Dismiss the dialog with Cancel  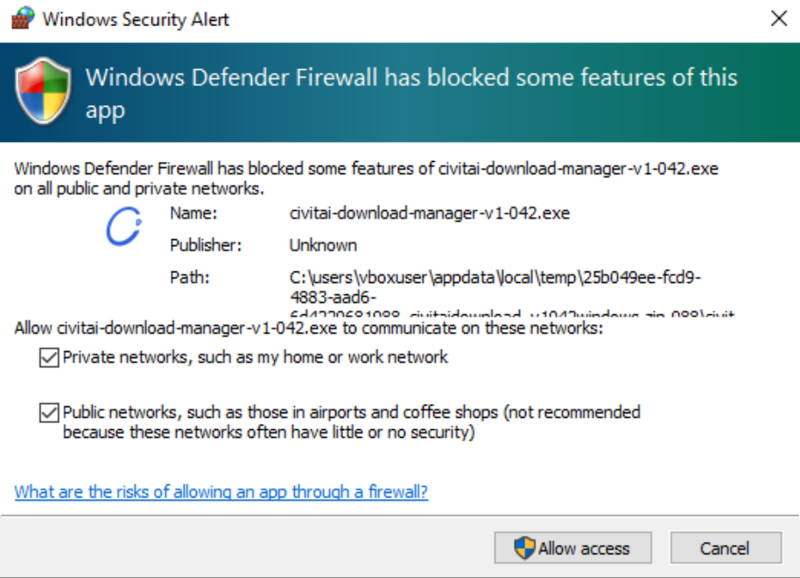click(726, 548)
